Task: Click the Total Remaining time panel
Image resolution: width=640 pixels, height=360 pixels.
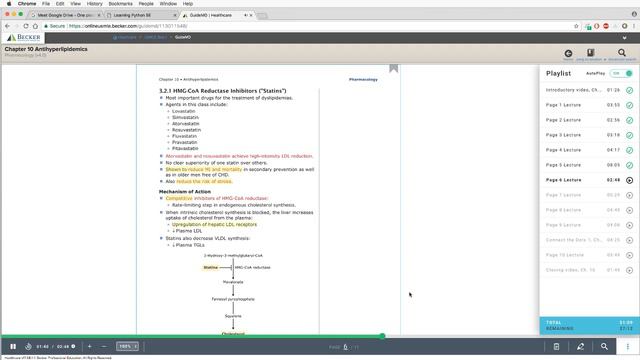Action: click(589, 326)
